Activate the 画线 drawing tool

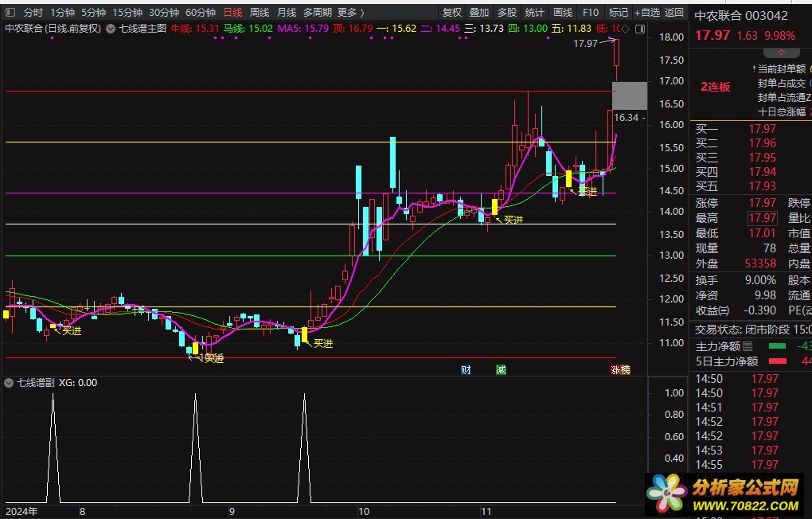tap(563, 13)
